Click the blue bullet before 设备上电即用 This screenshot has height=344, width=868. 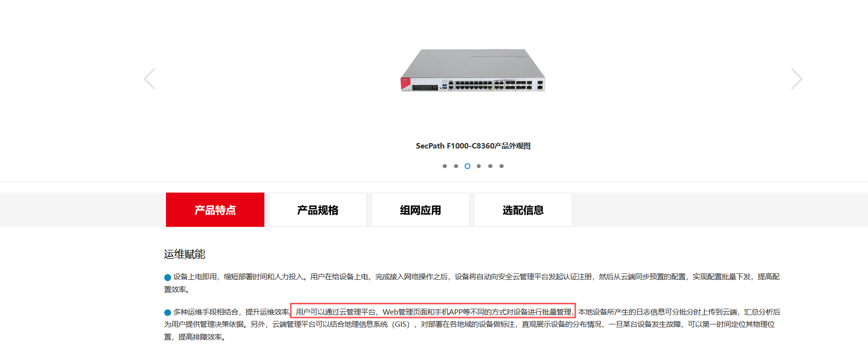167,277
